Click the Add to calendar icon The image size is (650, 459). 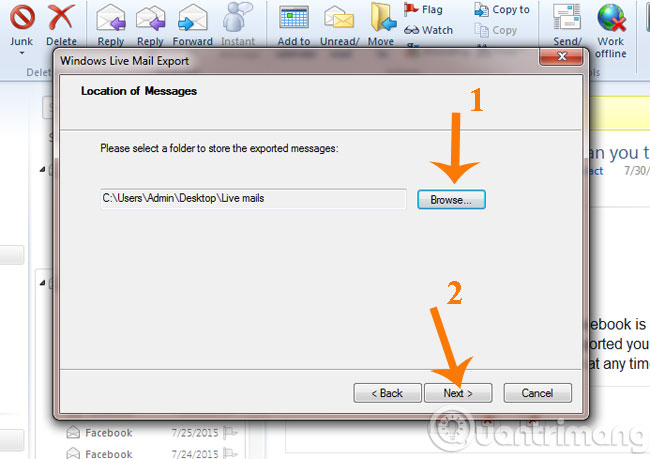tap(293, 19)
